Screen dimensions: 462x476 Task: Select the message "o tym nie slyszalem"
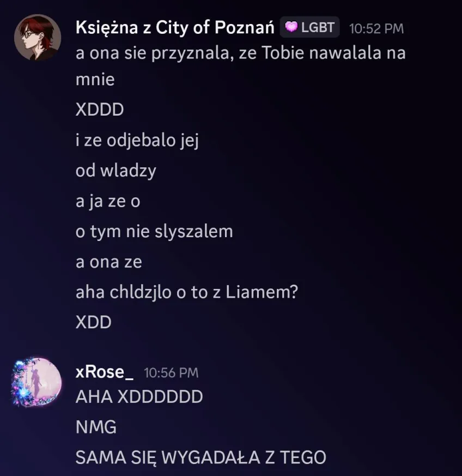(x=154, y=231)
